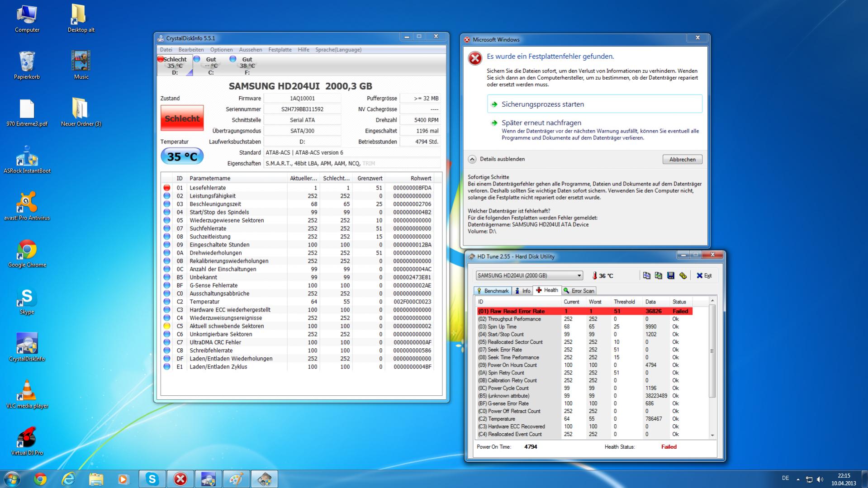This screenshot has width=868, height=488.
Task: Open the Bearbeiten menu
Action: [x=191, y=50]
